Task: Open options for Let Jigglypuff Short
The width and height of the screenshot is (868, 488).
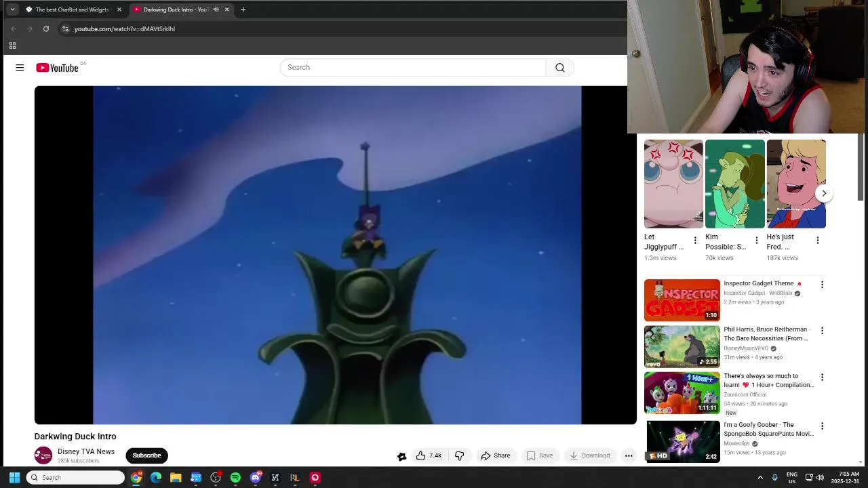Action: click(x=695, y=241)
